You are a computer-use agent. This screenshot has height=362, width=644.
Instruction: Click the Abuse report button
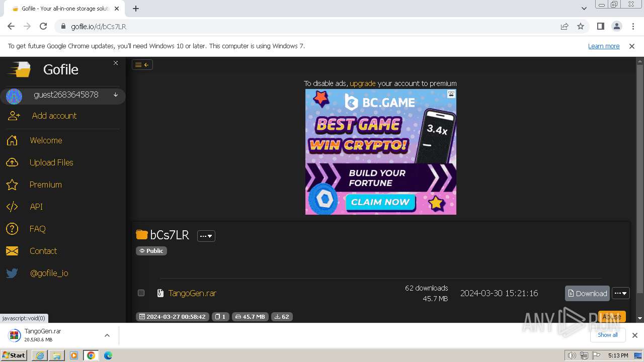coord(612,317)
